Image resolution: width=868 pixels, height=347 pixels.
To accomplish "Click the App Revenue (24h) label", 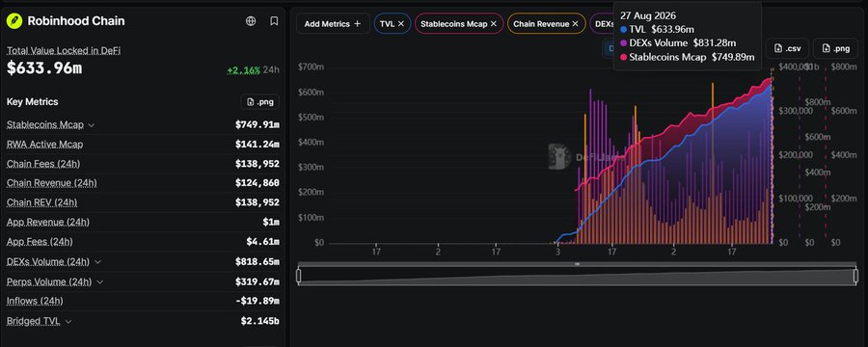I will point(48,222).
